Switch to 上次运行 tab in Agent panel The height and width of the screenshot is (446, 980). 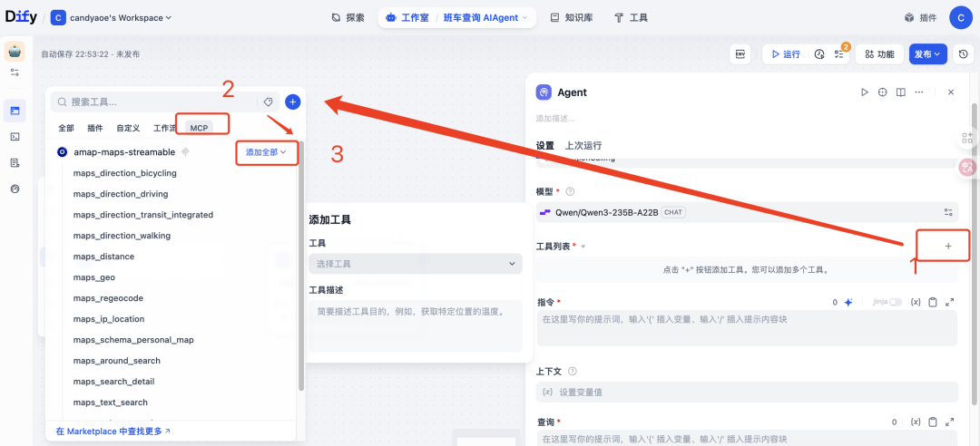583,146
